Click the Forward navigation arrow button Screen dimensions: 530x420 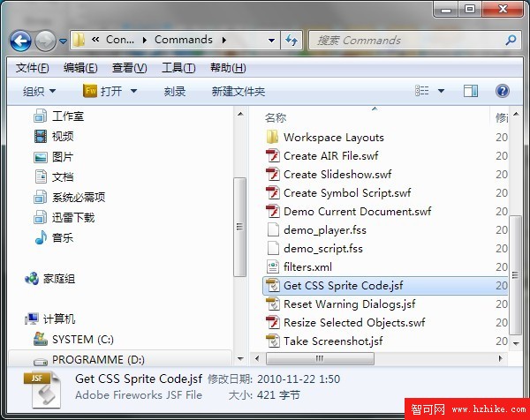[x=45, y=41]
